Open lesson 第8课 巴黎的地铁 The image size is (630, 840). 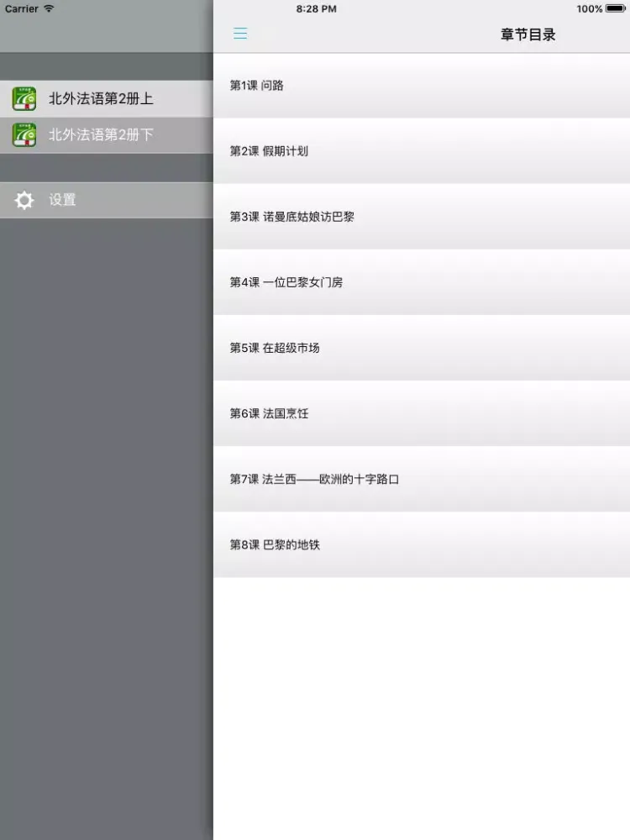point(422,545)
